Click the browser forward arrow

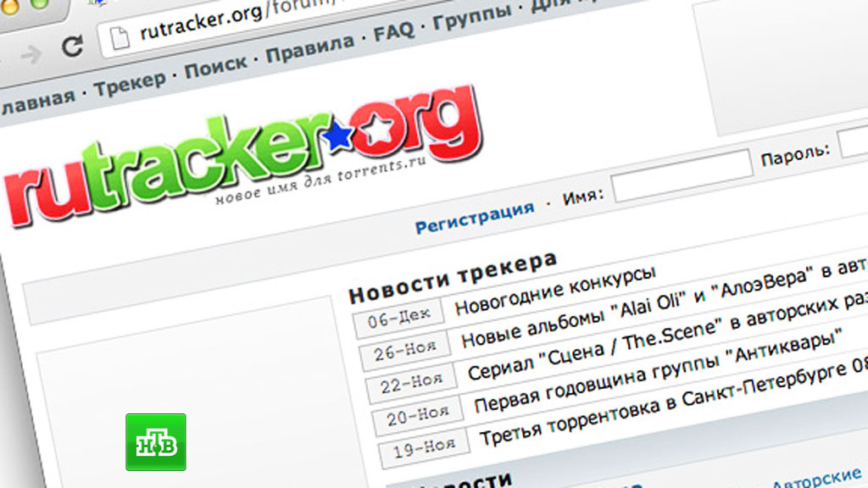31,54
